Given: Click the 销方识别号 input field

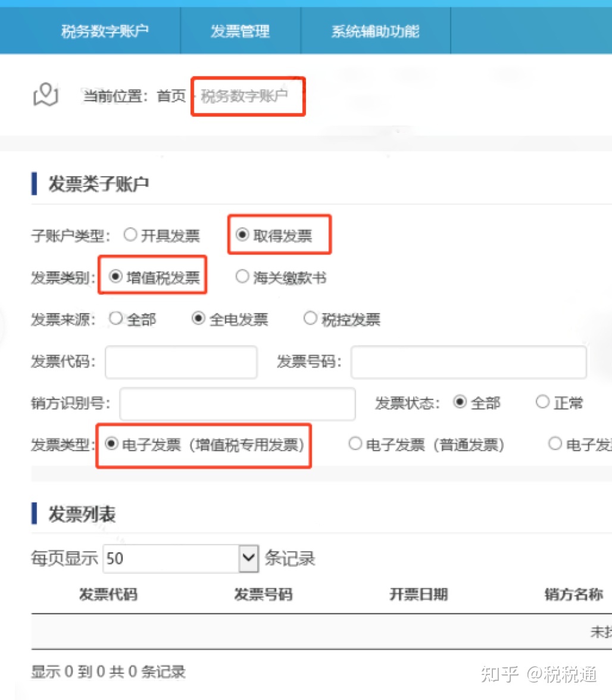Looking at the screenshot, I should (x=238, y=404).
